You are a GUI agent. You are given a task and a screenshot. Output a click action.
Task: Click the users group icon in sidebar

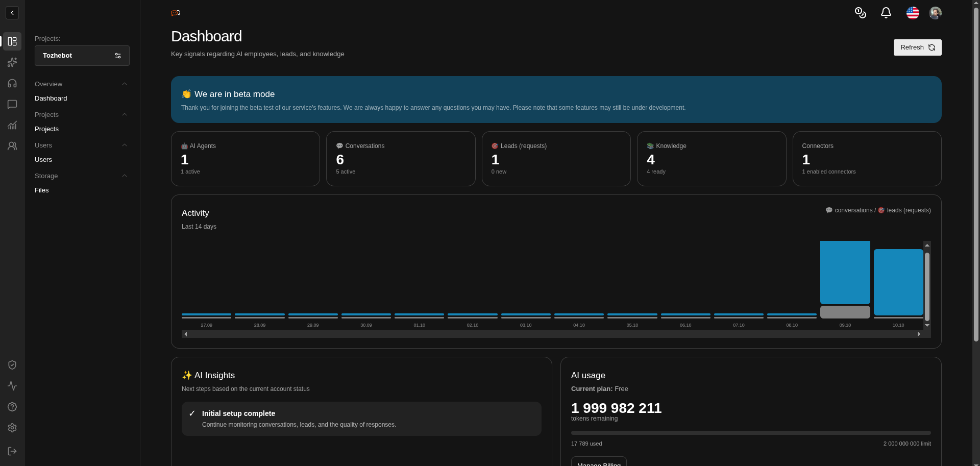pos(12,146)
